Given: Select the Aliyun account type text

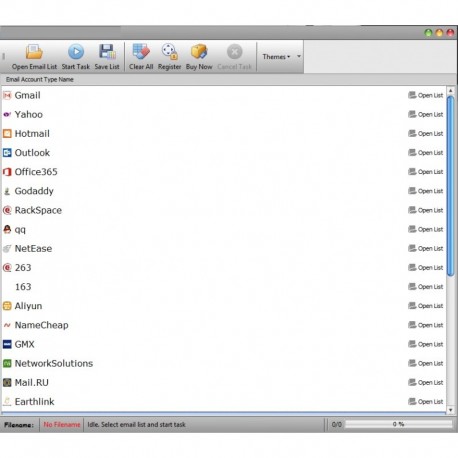Looking at the screenshot, I should [x=28, y=306].
